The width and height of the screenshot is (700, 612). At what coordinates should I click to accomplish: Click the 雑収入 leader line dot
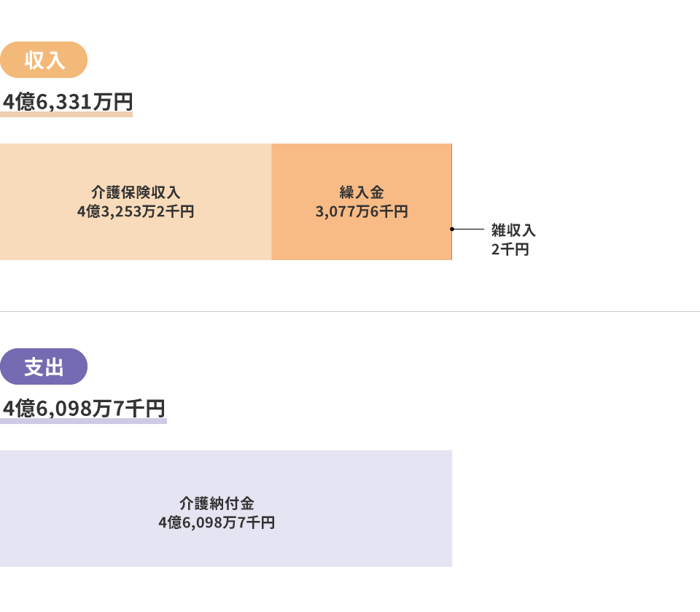[x=452, y=229]
